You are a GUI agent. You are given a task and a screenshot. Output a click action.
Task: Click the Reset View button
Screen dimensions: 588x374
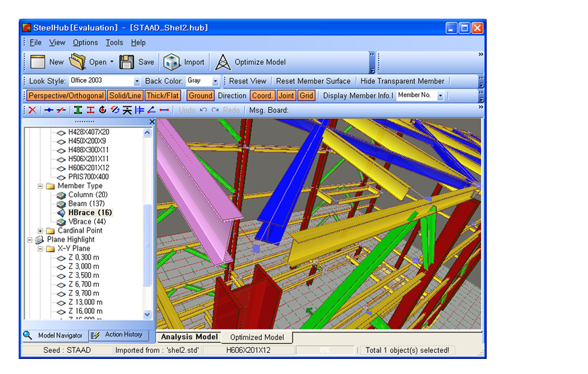coord(247,81)
